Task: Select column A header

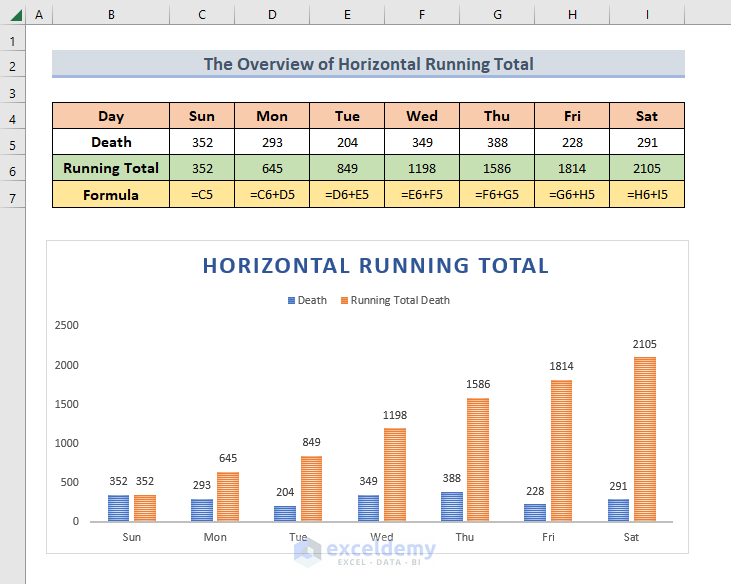Action: pyautogui.click(x=39, y=14)
